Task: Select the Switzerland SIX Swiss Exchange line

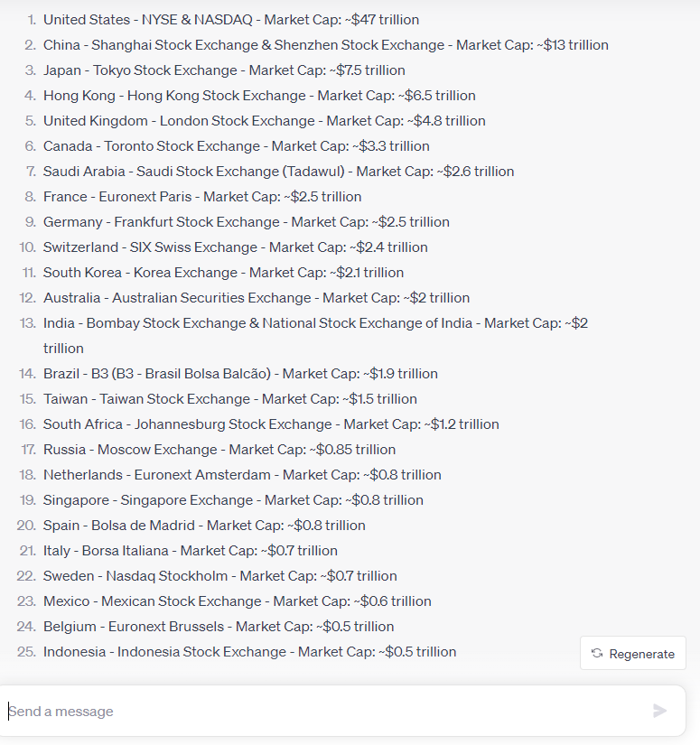Action: (235, 247)
